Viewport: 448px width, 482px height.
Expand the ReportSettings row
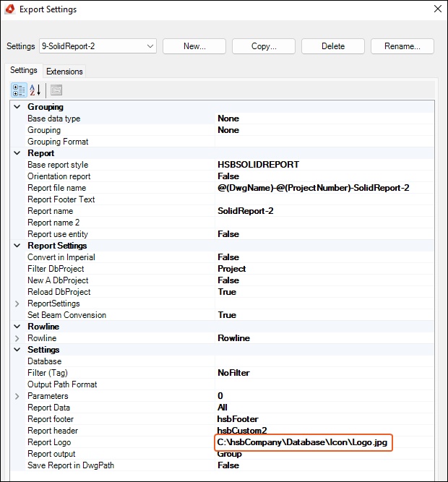[x=17, y=304]
